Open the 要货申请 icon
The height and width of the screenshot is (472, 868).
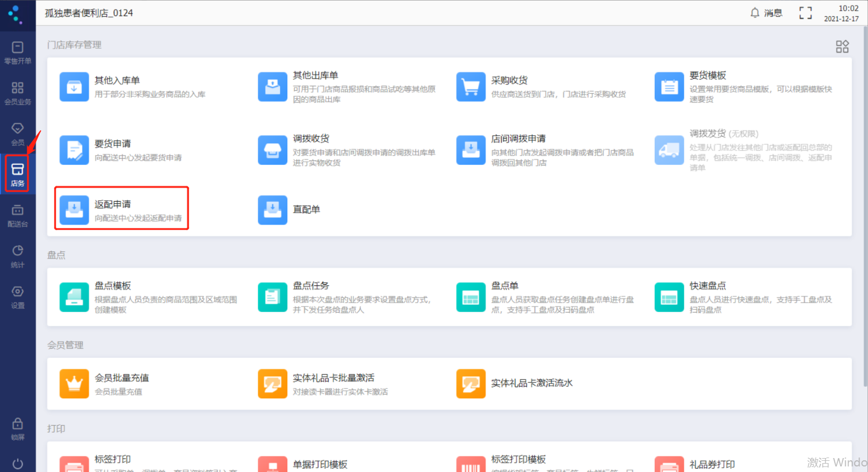[x=74, y=150]
